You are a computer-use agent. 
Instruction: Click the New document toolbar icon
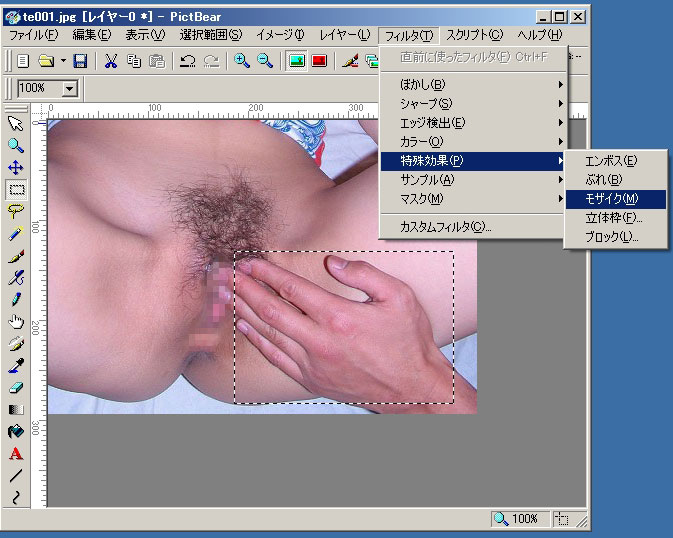click(x=23, y=61)
